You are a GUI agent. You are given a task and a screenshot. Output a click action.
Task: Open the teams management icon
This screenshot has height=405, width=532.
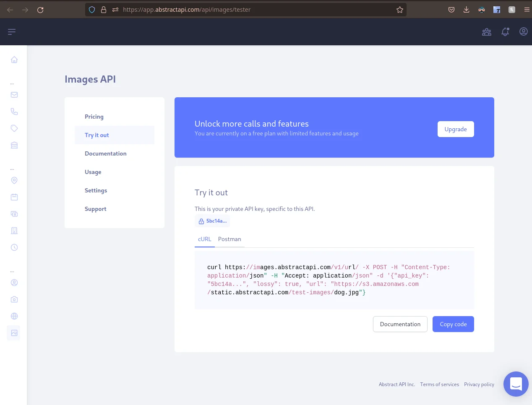487,32
